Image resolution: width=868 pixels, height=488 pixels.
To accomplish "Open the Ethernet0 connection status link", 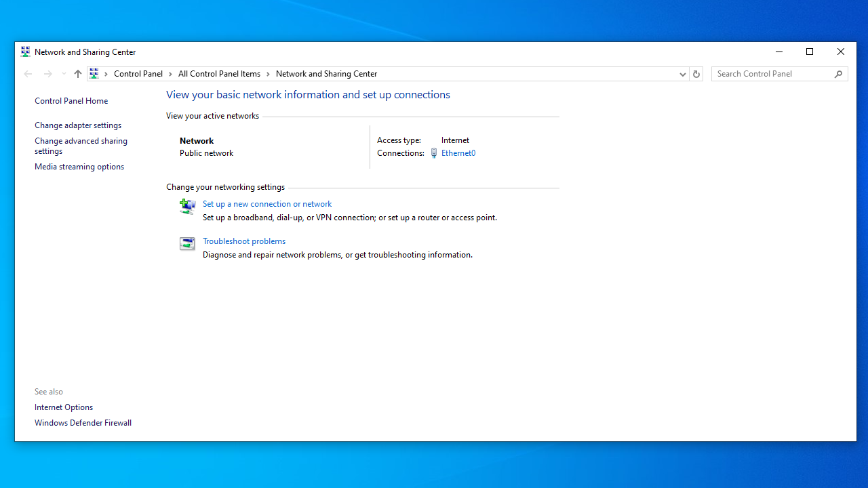I will pos(458,153).
